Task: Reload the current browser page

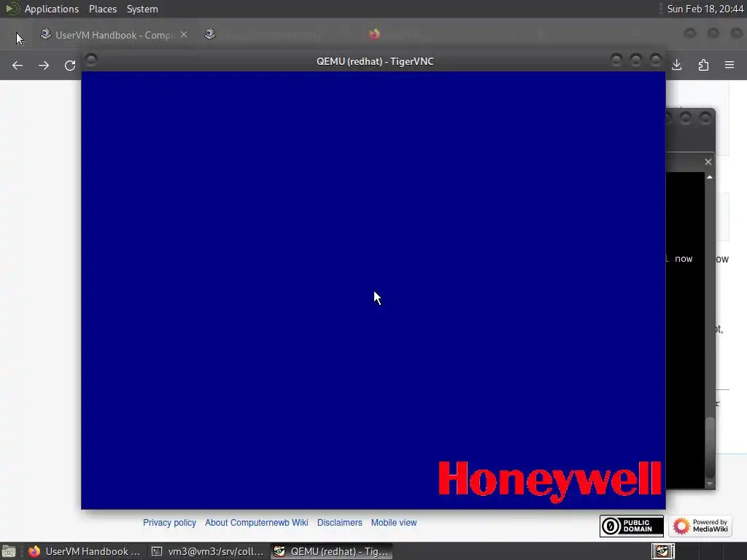Action: click(70, 65)
